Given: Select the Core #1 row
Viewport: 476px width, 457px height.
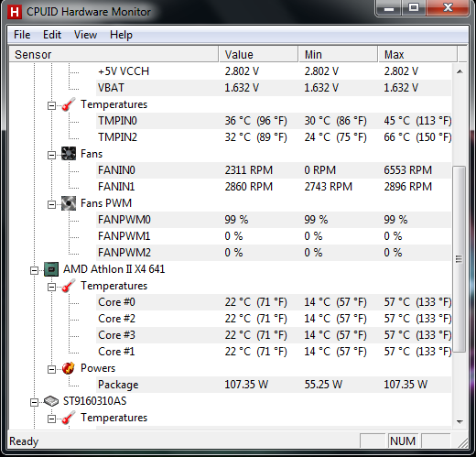Looking at the screenshot, I should pos(274,352).
